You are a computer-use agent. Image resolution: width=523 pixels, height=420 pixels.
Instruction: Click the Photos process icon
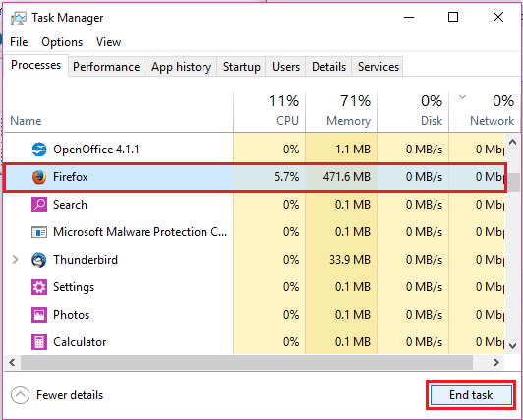coord(39,315)
